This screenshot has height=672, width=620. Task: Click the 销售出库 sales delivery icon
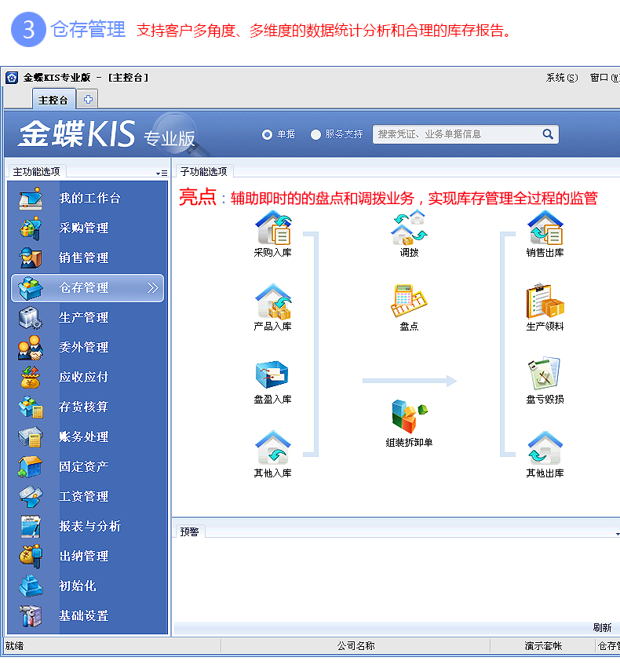point(545,228)
